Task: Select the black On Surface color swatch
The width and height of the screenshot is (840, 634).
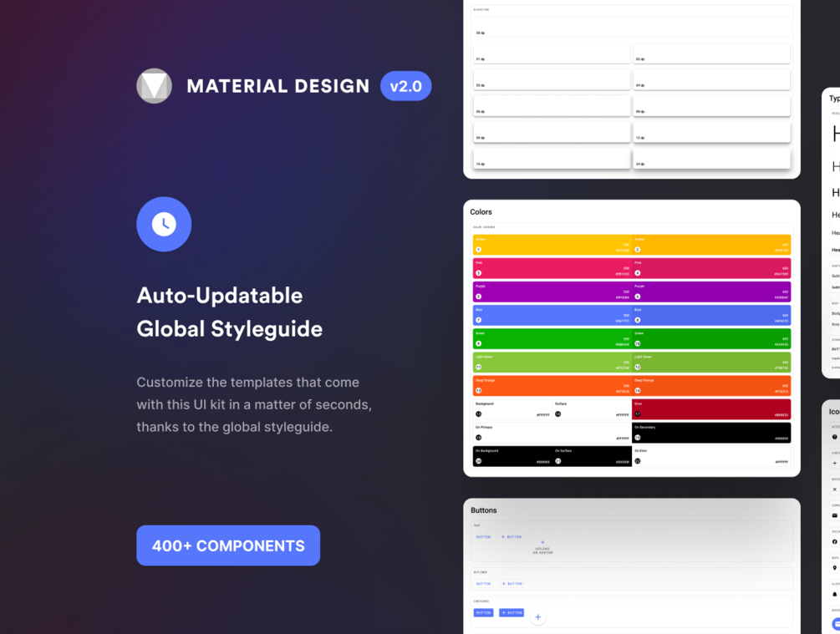Action: (x=592, y=457)
